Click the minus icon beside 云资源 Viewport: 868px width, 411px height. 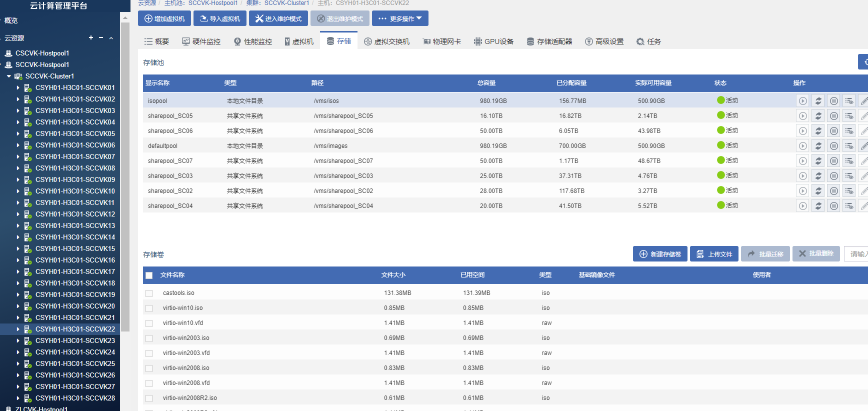(x=100, y=37)
